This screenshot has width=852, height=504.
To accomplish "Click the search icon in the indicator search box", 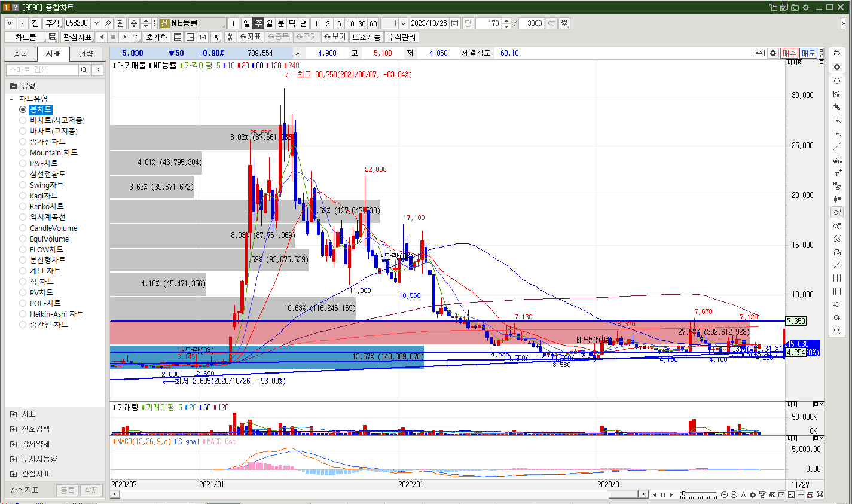I will pyautogui.click(x=84, y=70).
